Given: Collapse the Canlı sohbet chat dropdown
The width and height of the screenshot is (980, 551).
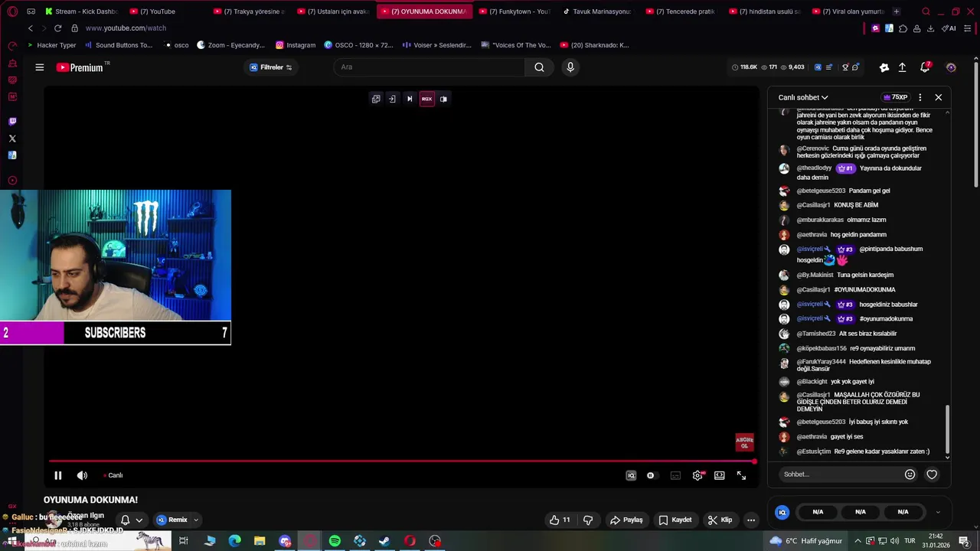Looking at the screenshot, I should point(803,97).
